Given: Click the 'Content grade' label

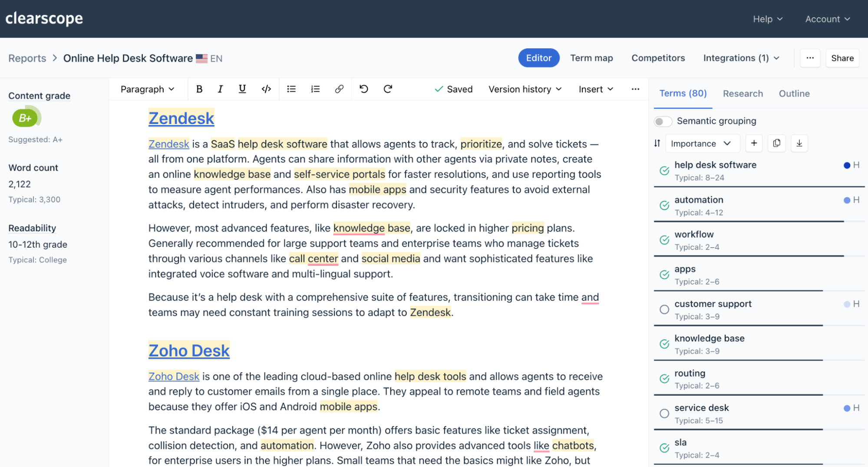Looking at the screenshot, I should point(39,96).
